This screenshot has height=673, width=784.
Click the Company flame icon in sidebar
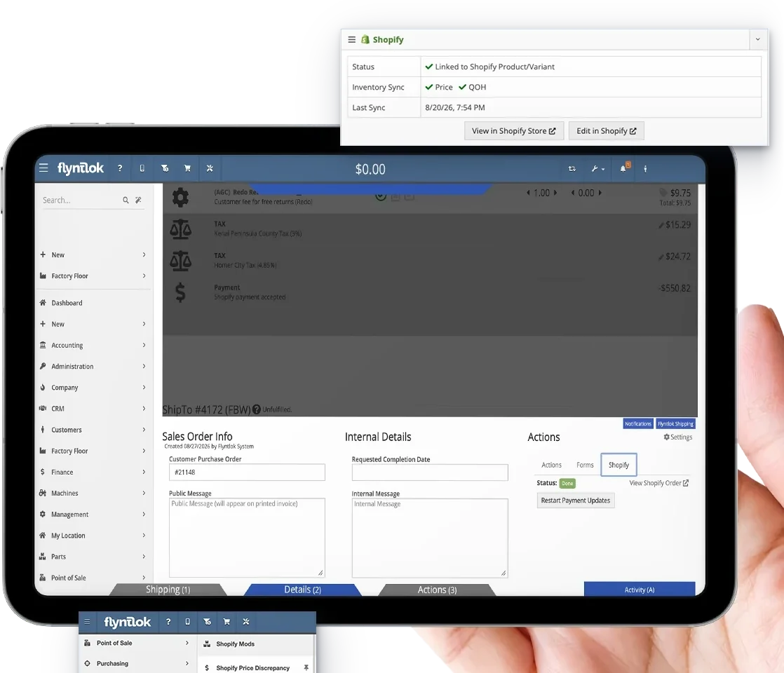pos(43,387)
